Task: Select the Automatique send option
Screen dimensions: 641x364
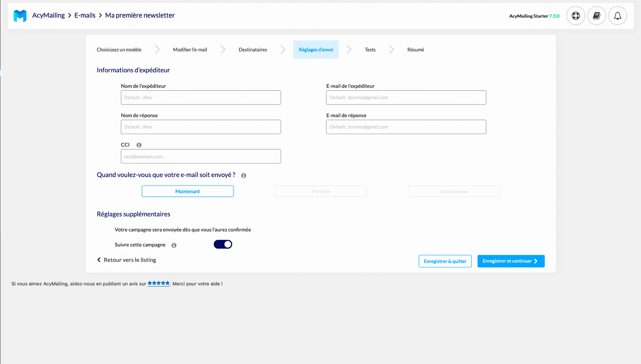Action: (x=454, y=191)
